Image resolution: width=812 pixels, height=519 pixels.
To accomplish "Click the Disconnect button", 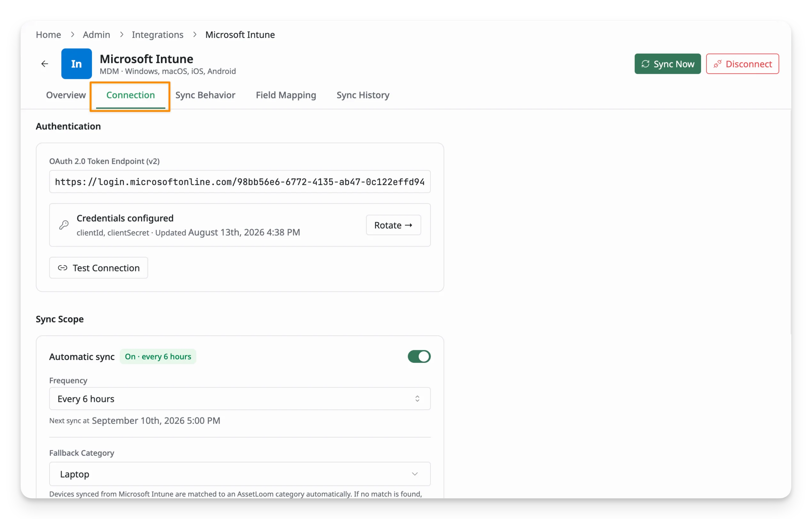I will tap(742, 64).
